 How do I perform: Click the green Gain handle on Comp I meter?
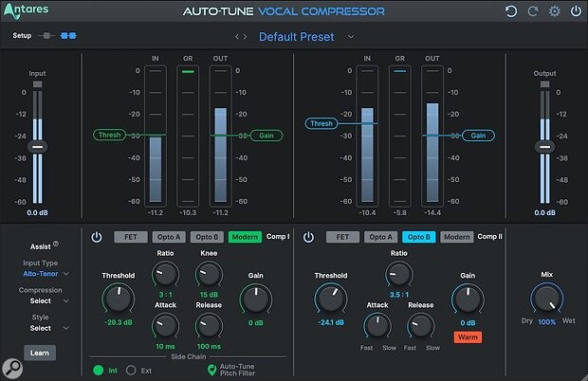[x=266, y=136]
